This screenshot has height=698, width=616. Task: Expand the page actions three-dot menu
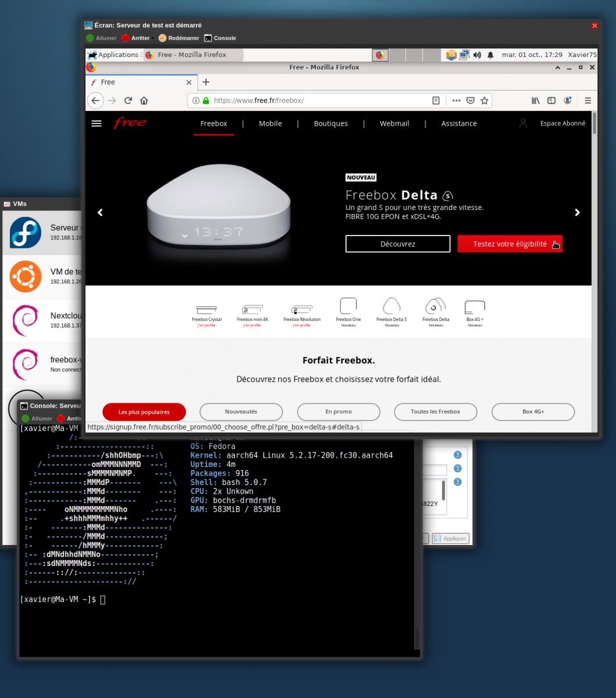point(456,101)
